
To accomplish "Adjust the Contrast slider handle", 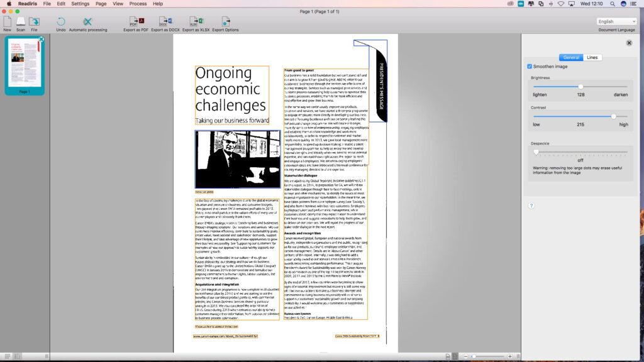I will tap(614, 116).
